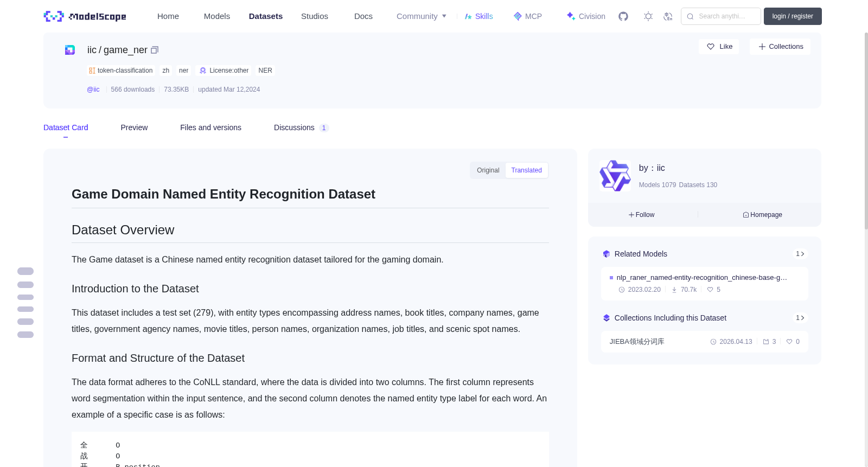Go to the Home page

[168, 16]
